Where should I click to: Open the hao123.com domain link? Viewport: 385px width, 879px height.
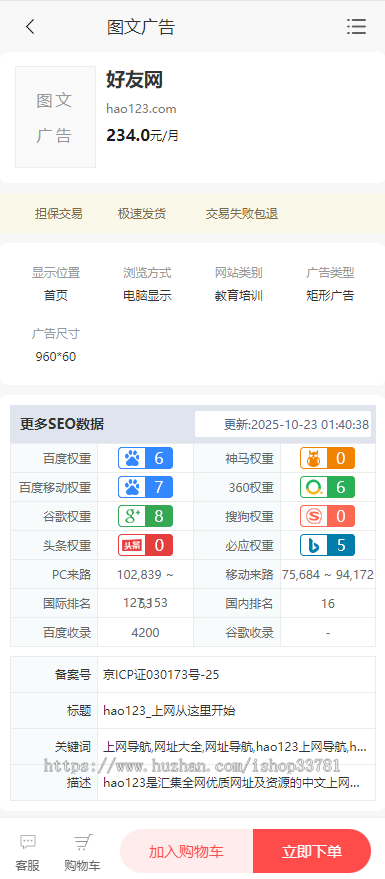pos(141,109)
